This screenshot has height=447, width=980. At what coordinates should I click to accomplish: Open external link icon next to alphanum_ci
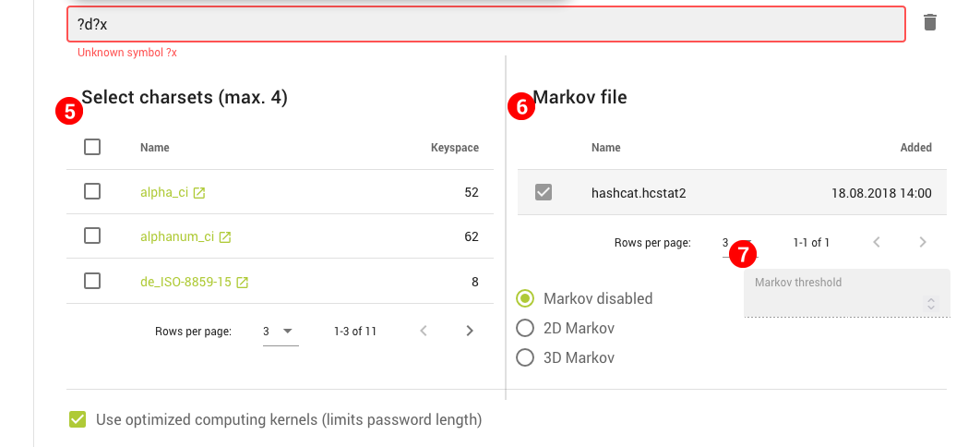point(225,237)
